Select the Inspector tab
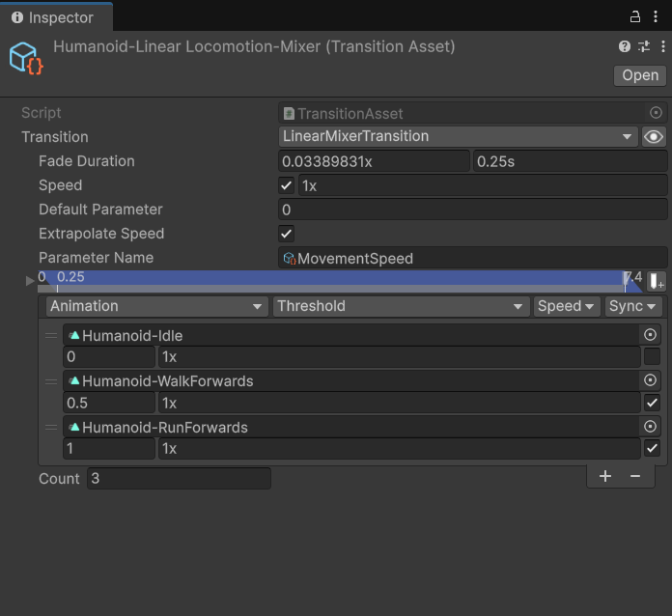Viewport: 672px width, 616px height. click(56, 17)
